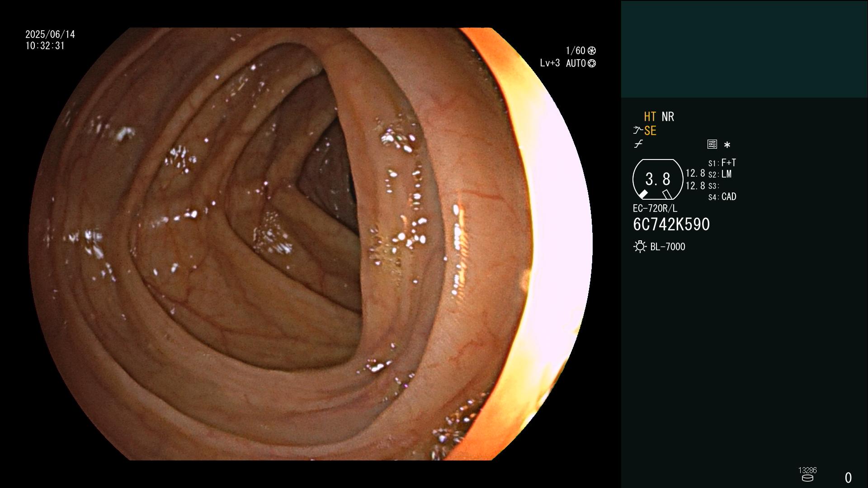The image size is (868, 488).
Task: Click the auto iris aperture icon
Action: click(x=592, y=64)
